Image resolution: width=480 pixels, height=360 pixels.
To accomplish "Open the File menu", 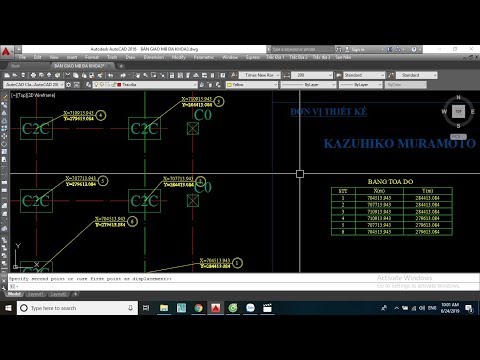I will click(x=22, y=57).
